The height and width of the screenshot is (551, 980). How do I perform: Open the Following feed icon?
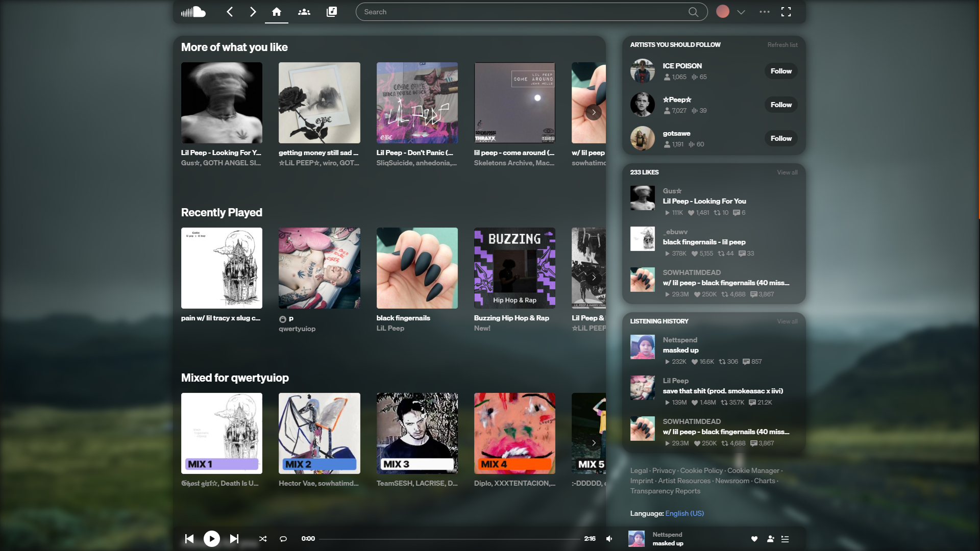tap(304, 12)
